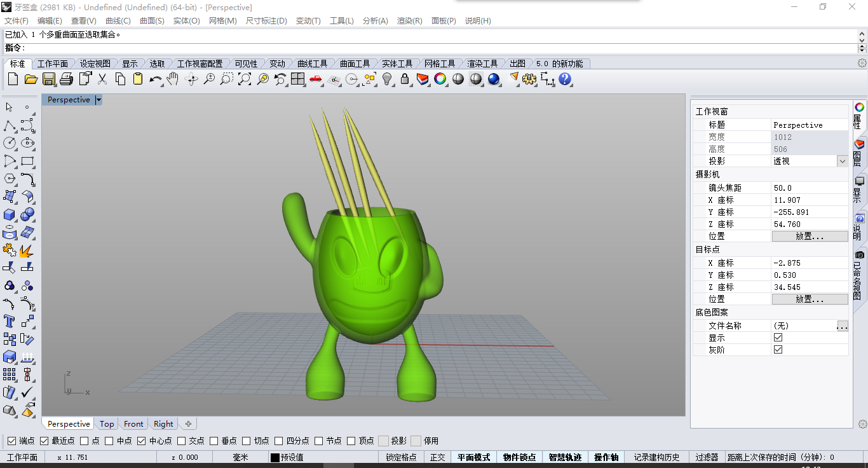
Task: Select the Pan hand tool
Action: (x=173, y=79)
